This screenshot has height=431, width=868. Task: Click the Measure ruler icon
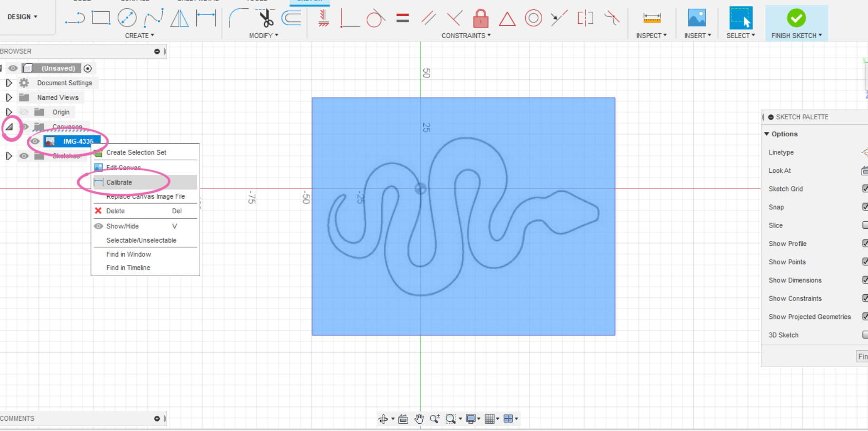tap(652, 18)
